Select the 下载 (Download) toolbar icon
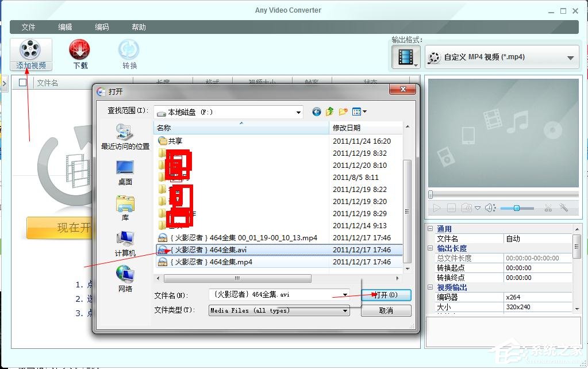 point(79,53)
